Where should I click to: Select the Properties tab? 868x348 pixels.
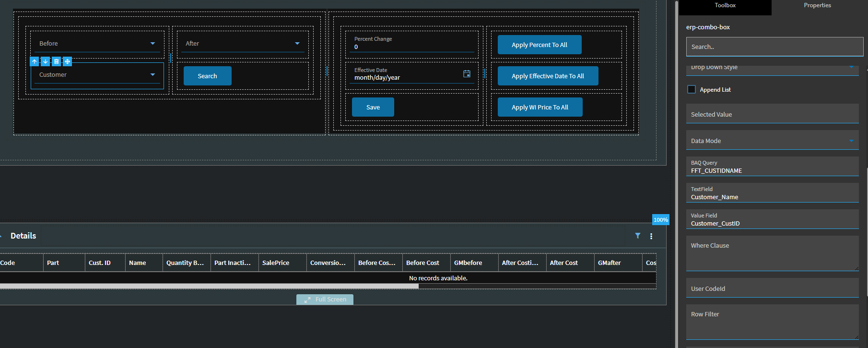click(817, 6)
